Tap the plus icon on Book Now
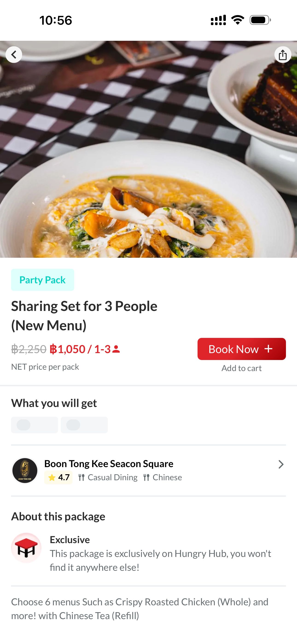The height and width of the screenshot is (644, 297). pos(268,349)
